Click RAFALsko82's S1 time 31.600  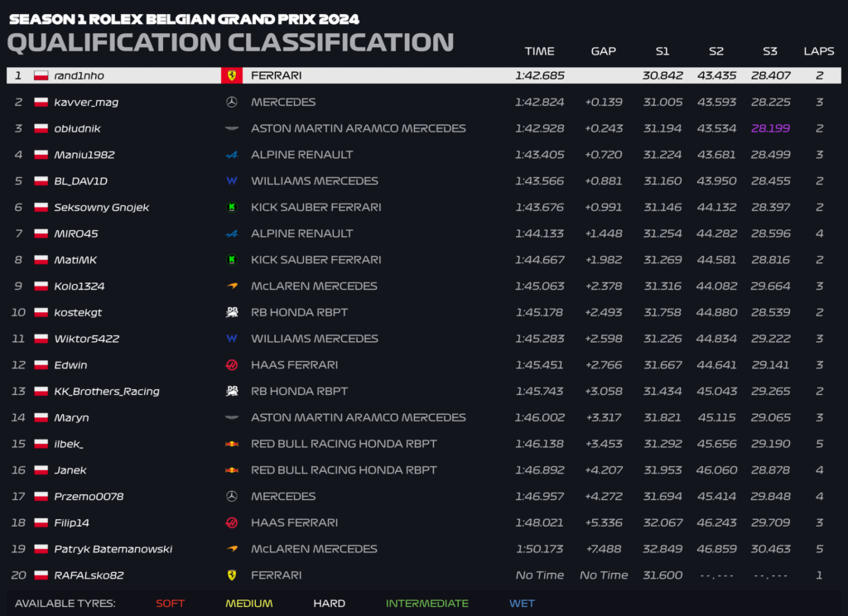click(x=662, y=575)
